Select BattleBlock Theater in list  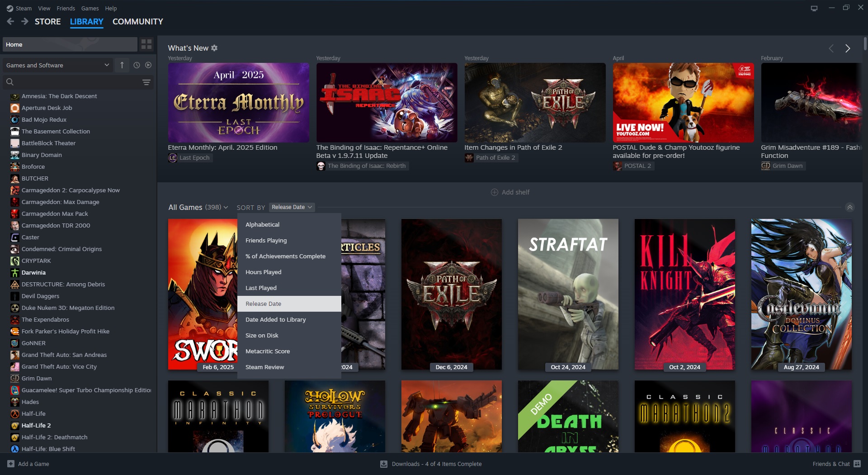48,143
